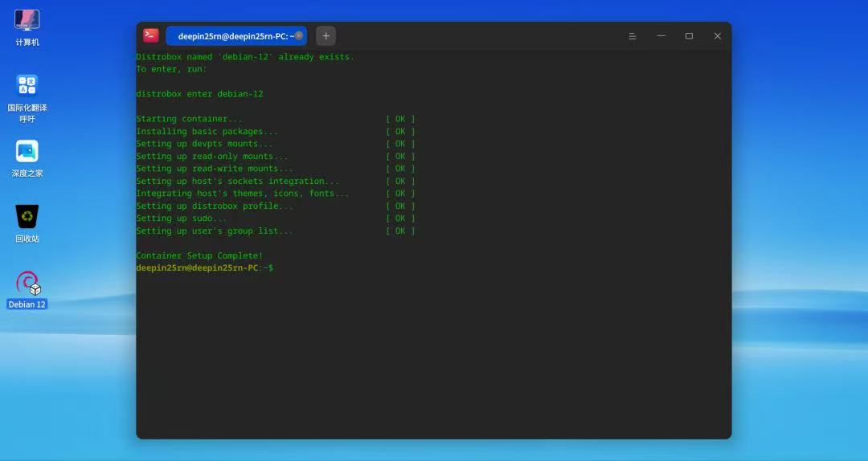Open the terminal hamburger menu
Screen dimensions: 868x461
coord(633,36)
